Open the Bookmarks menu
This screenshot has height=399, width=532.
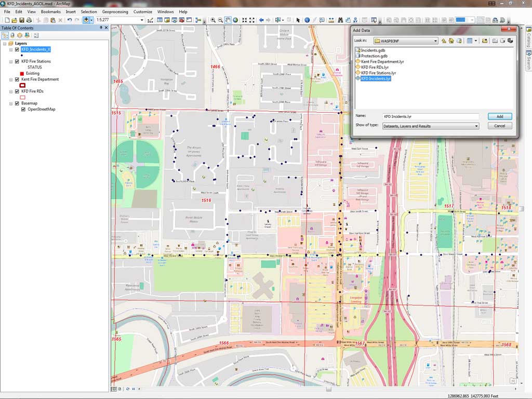(x=50, y=11)
